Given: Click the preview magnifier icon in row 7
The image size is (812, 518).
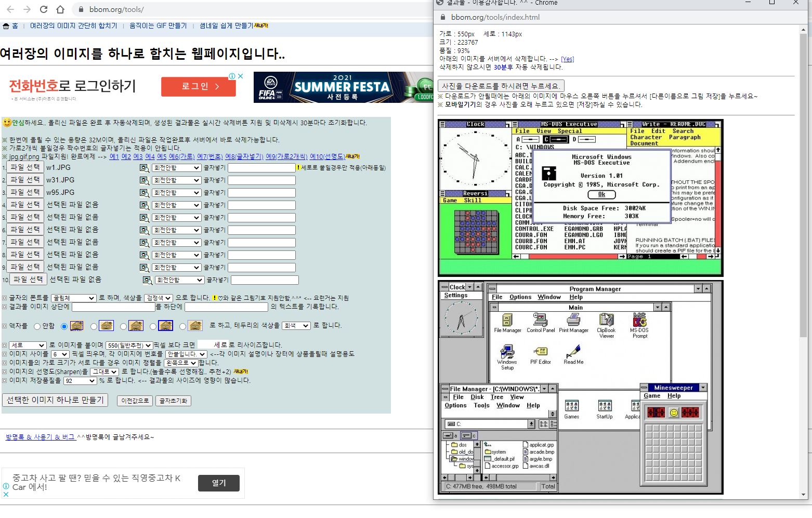Looking at the screenshot, I should [144, 243].
